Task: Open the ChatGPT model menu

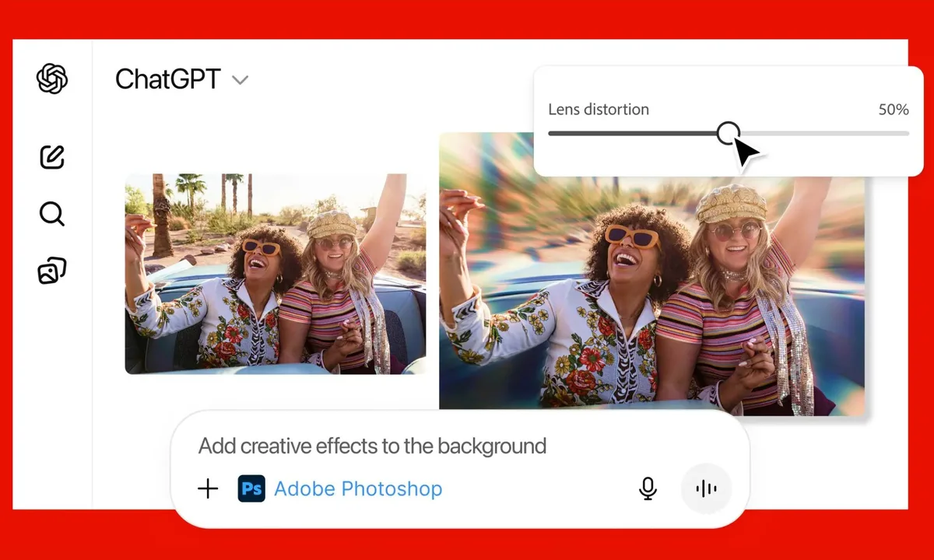Action: tap(183, 79)
